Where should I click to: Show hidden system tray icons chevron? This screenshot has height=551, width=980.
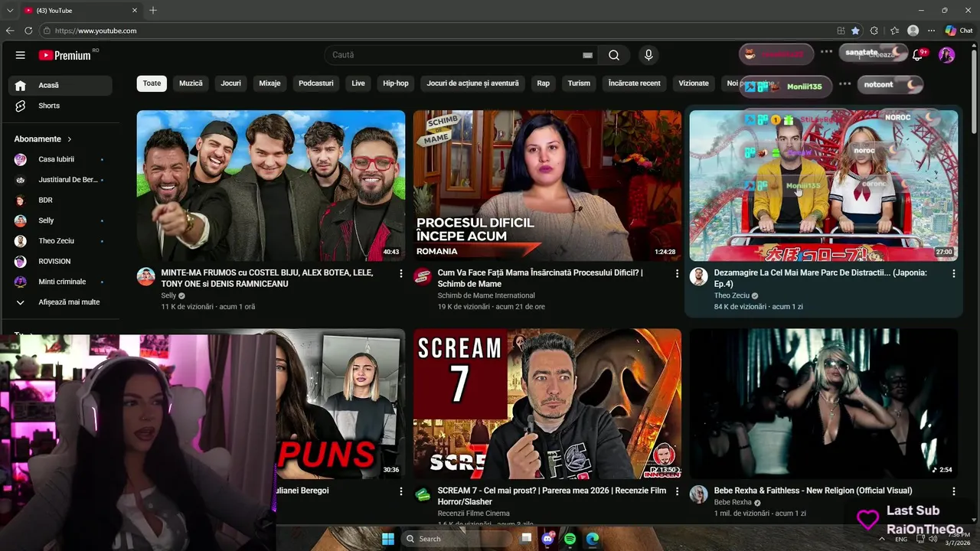882,539
